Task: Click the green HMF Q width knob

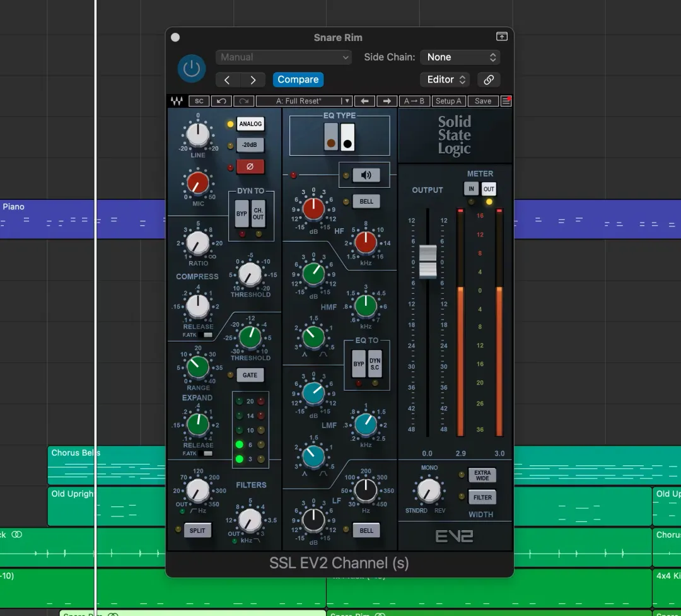Action: click(313, 337)
